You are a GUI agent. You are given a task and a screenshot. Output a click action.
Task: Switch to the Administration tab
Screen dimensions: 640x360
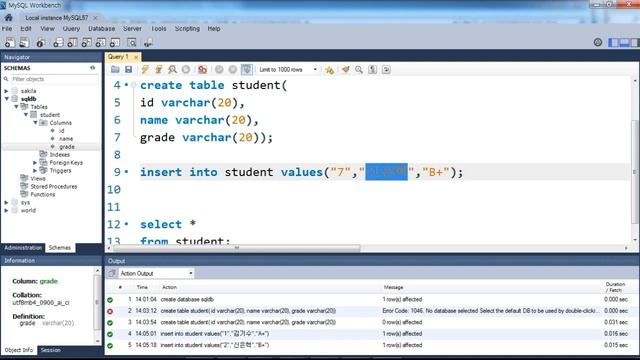click(23, 248)
